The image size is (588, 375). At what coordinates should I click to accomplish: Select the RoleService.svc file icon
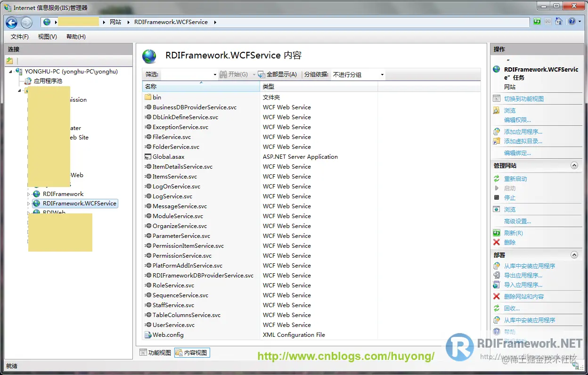(x=148, y=285)
